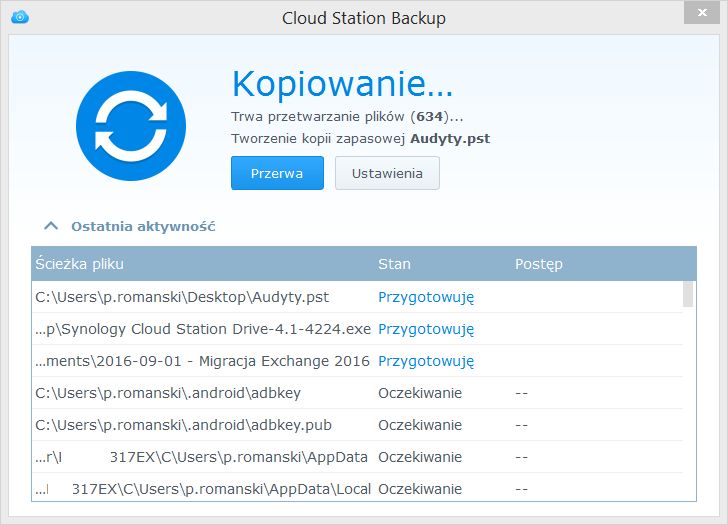Click Oczekiwanie status of the adbkey row
The image size is (728, 525).
(420, 393)
